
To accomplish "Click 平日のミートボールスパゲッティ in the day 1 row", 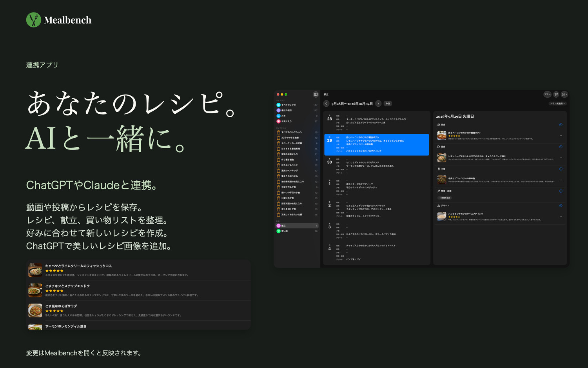I will (361, 188).
